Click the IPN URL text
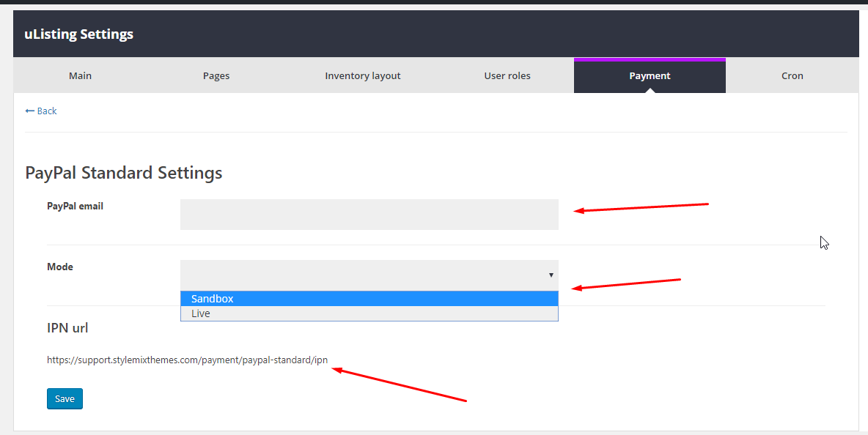Screen dimensions: 868x435 pyautogui.click(x=187, y=360)
